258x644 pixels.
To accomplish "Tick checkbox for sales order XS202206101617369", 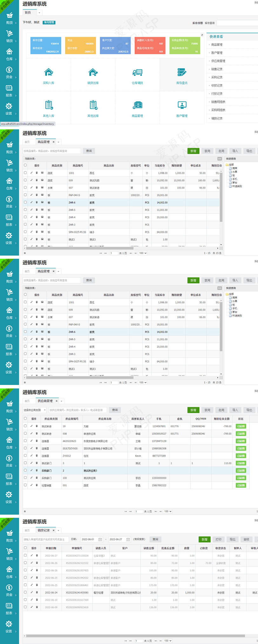I will [25, 599].
